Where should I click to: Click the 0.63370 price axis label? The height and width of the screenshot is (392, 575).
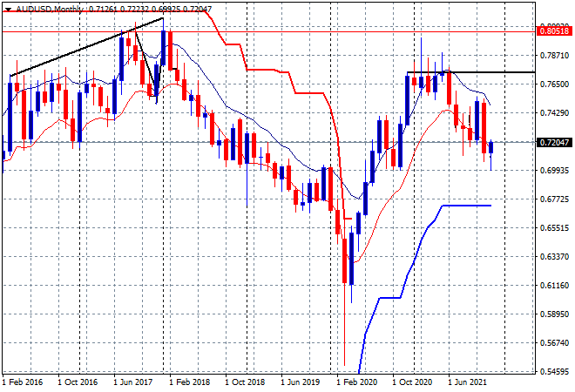554,256
